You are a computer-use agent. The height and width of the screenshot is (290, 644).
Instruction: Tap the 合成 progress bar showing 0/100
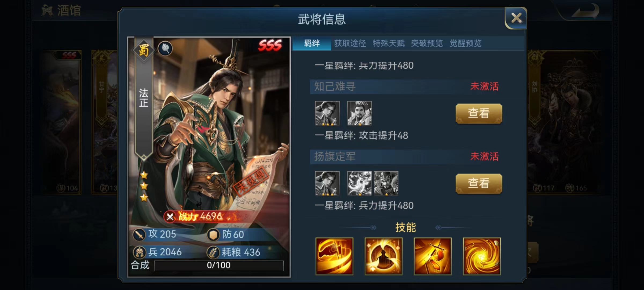click(x=219, y=265)
